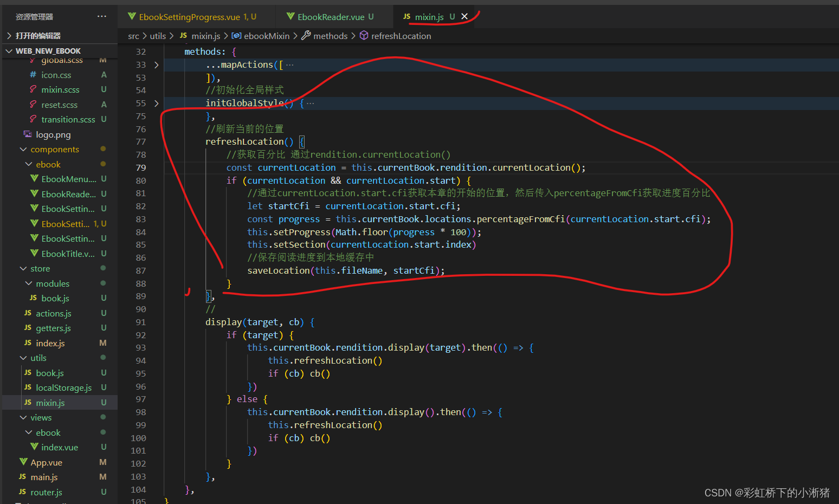The image size is (839, 504).
Task: Click refreshLocation breadcrumb item
Action: click(401, 36)
